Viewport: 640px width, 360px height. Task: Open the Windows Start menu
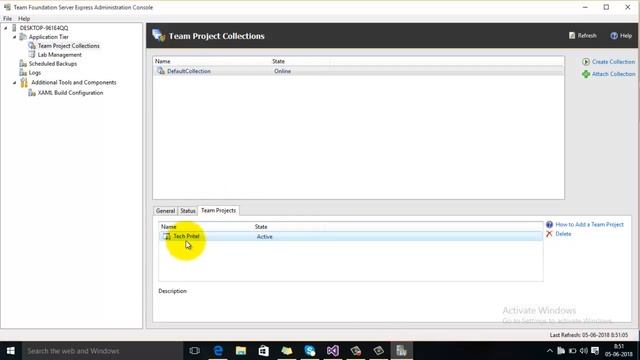(x=11, y=351)
